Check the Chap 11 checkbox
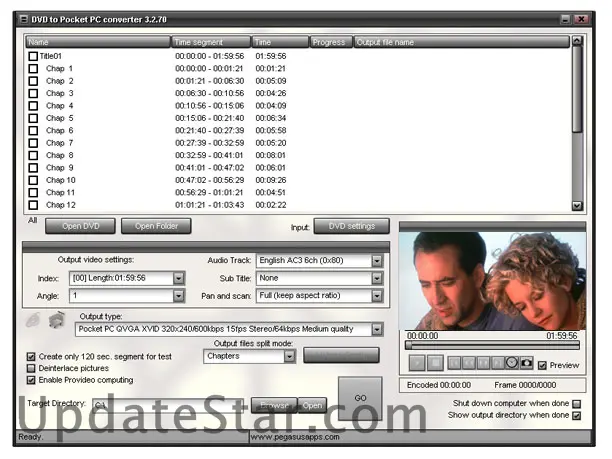 pyautogui.click(x=33, y=193)
